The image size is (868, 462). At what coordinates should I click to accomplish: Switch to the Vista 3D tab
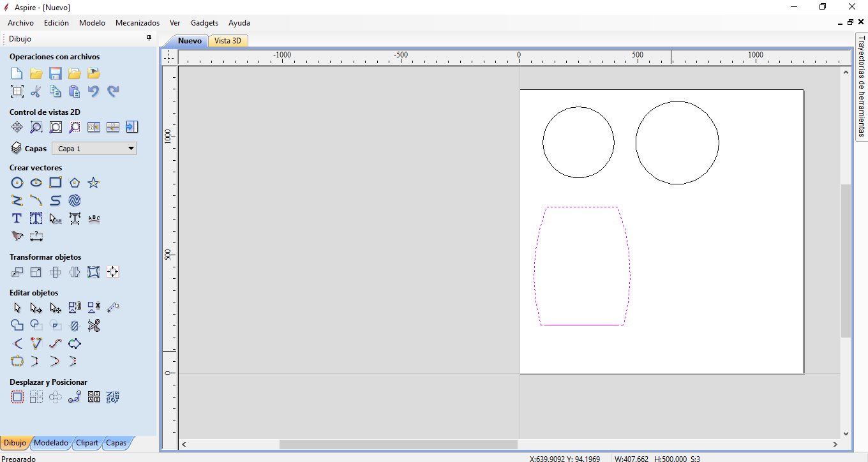point(228,41)
